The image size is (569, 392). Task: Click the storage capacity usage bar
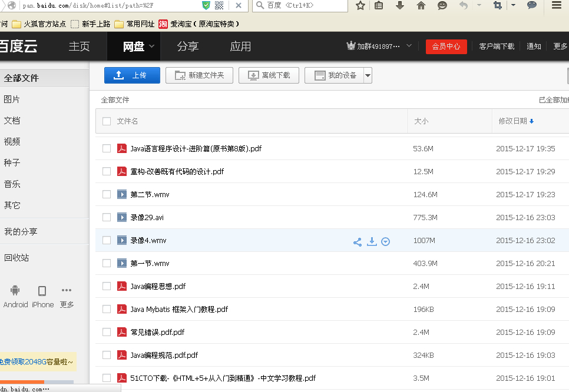pos(37,382)
